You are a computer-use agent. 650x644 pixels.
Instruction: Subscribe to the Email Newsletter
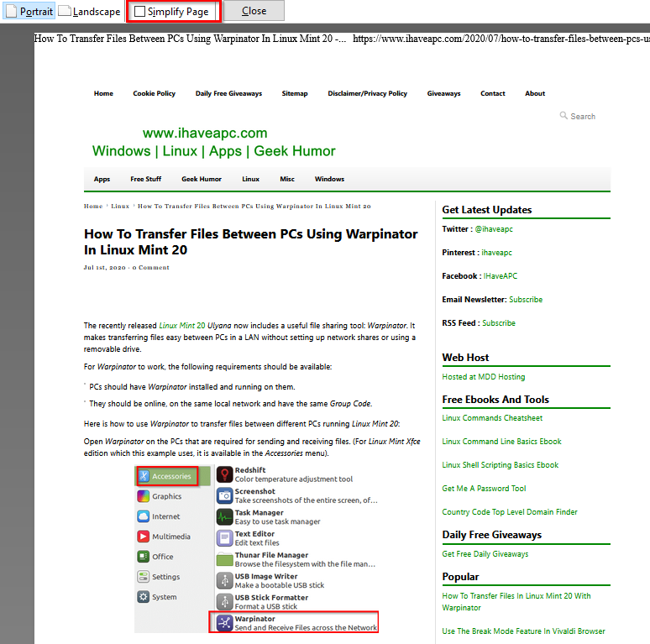[x=526, y=300]
